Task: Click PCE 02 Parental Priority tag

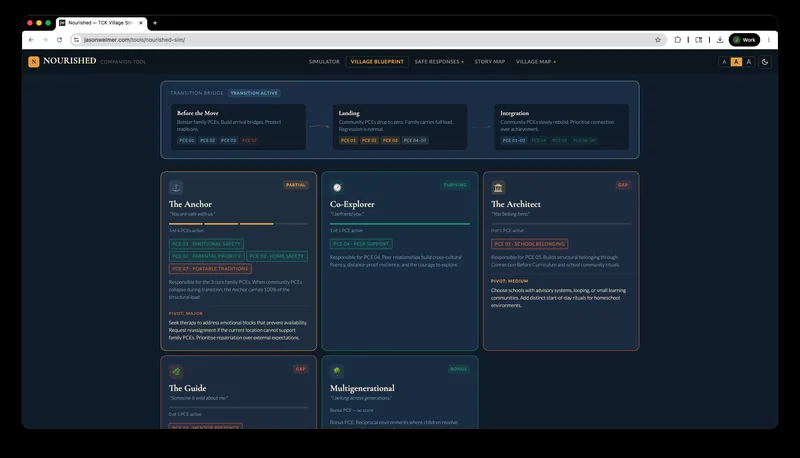Action: (x=206, y=256)
